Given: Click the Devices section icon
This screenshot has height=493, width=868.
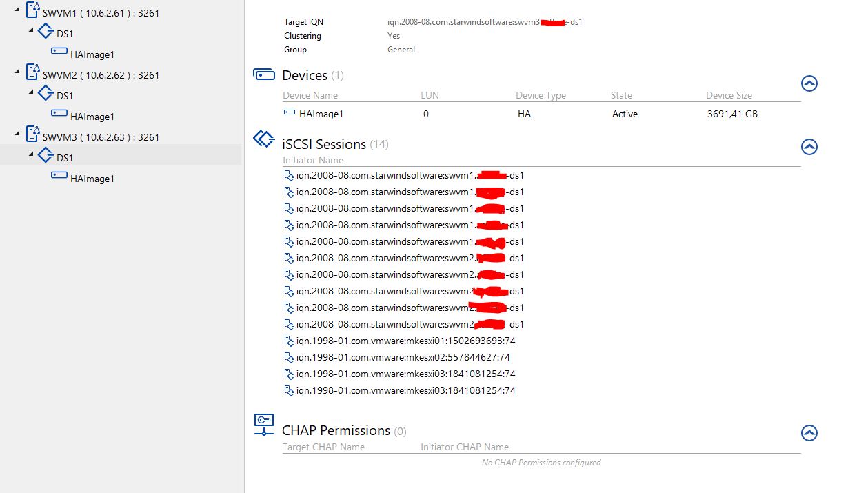Looking at the screenshot, I should (x=264, y=74).
